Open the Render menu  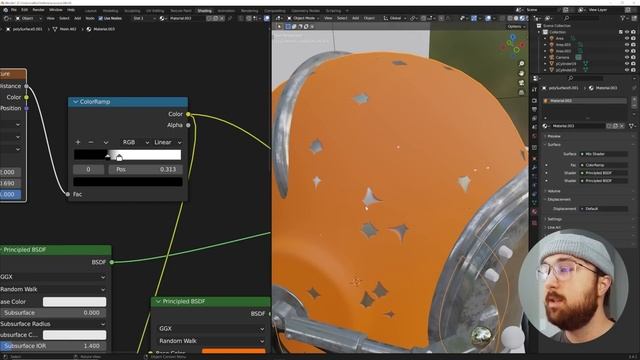click(x=38, y=10)
